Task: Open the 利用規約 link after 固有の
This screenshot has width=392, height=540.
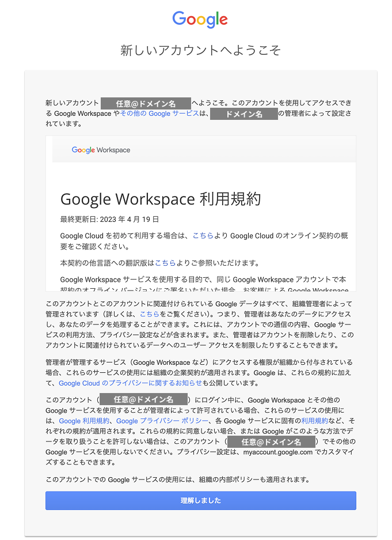Action: coord(314,421)
